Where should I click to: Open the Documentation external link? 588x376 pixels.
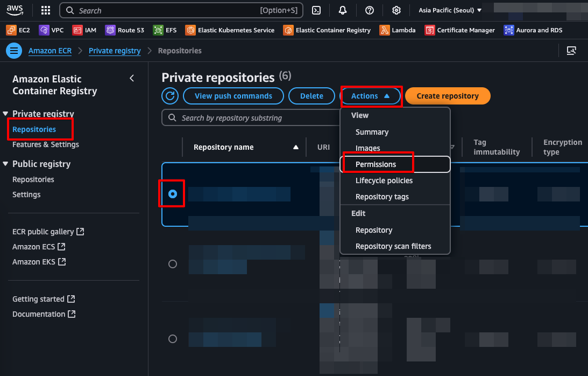44,314
